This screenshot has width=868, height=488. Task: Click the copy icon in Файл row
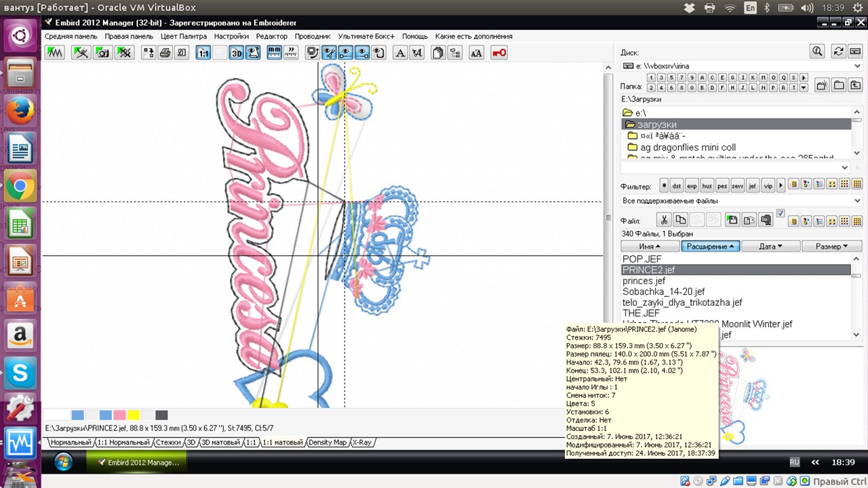(680, 220)
